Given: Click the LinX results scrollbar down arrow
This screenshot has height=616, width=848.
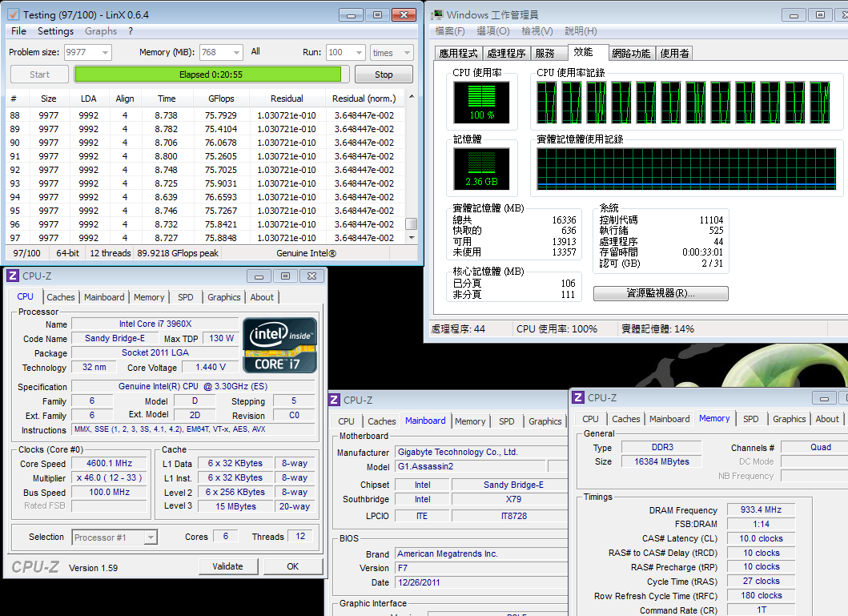Looking at the screenshot, I should coord(412,237).
